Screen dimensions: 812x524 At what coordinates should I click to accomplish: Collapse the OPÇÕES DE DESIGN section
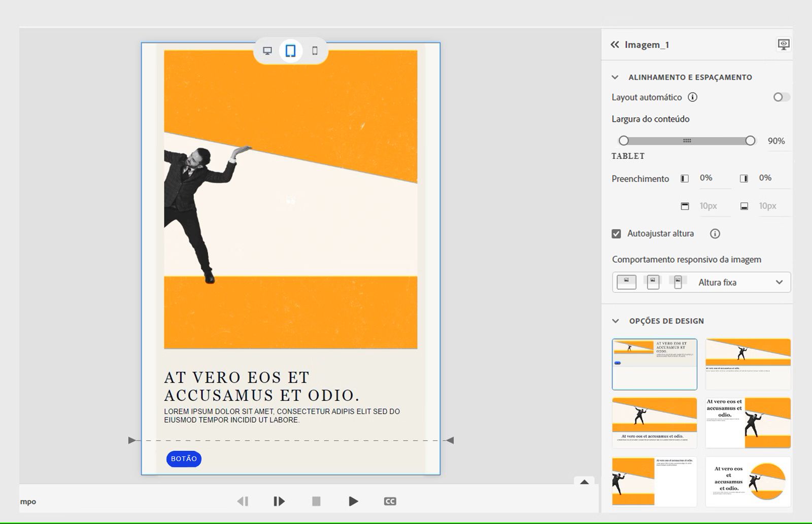(615, 321)
